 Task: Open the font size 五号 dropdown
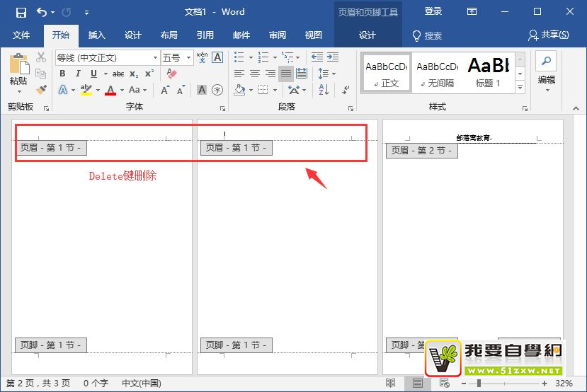(188, 57)
